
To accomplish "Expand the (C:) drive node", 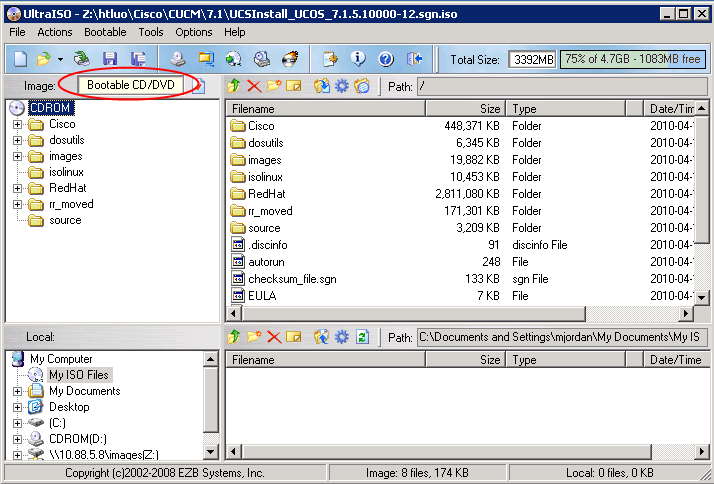I will 17,423.
